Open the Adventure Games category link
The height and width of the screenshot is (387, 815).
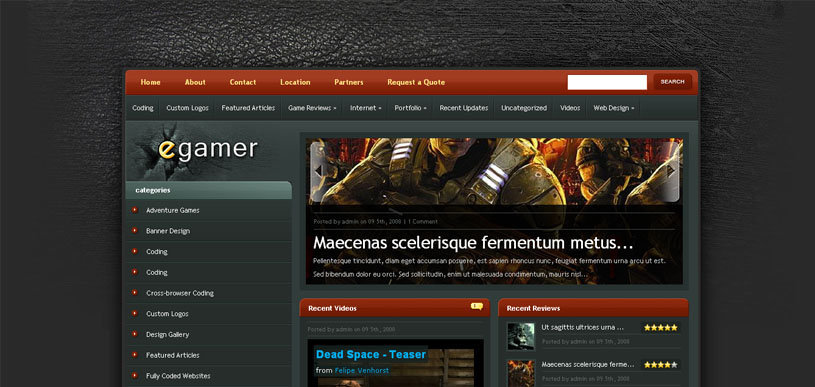(x=173, y=210)
